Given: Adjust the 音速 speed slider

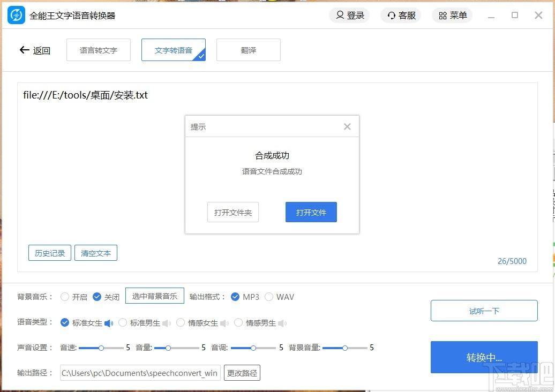Looking at the screenshot, I should [x=101, y=348].
